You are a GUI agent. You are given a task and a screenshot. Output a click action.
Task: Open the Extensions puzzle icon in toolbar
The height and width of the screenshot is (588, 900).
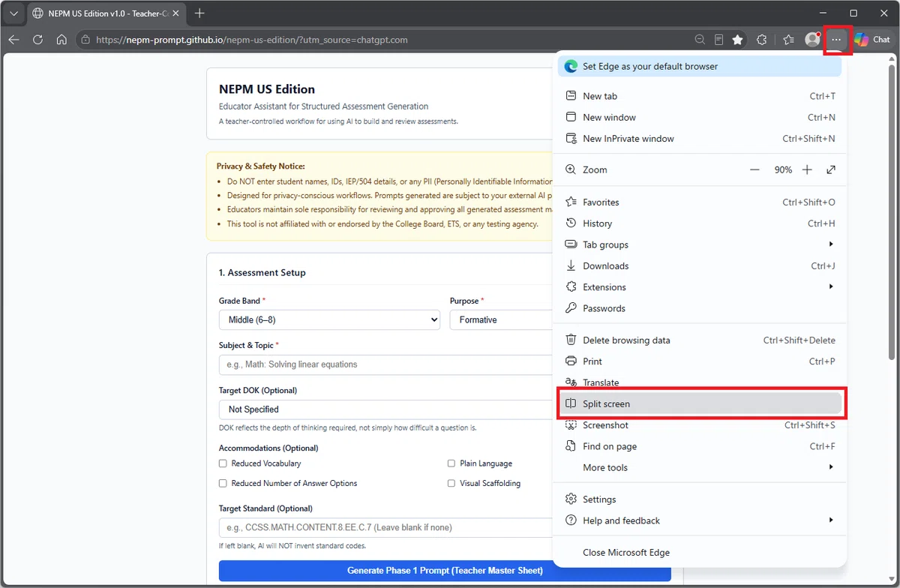click(762, 40)
